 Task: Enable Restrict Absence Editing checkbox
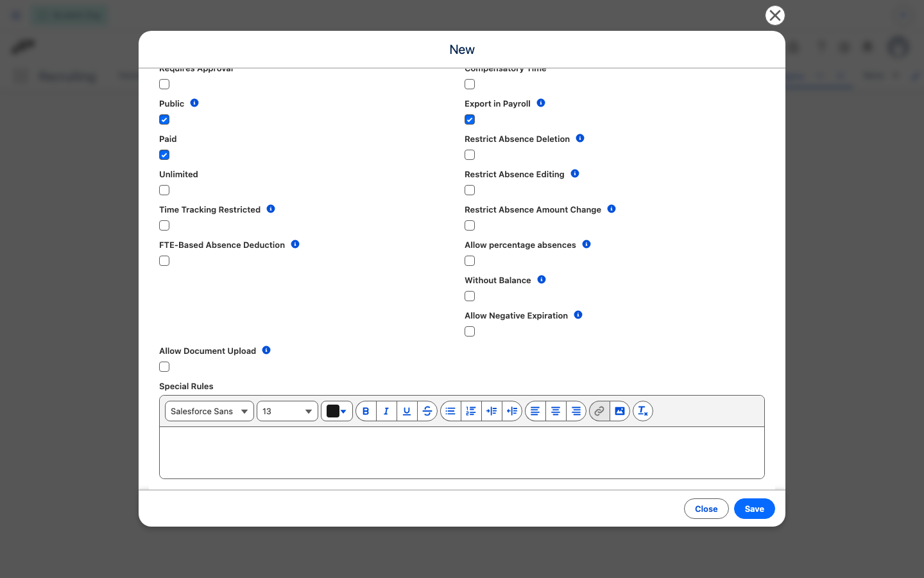tap(470, 190)
